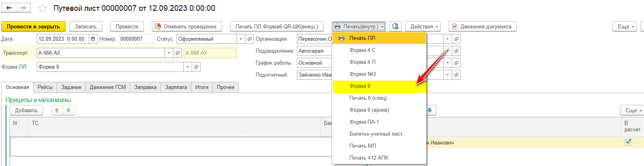Viewport: 644px width, 166px height.
Task: Open the calendar picker for Дата field
Action: pos(93,39)
